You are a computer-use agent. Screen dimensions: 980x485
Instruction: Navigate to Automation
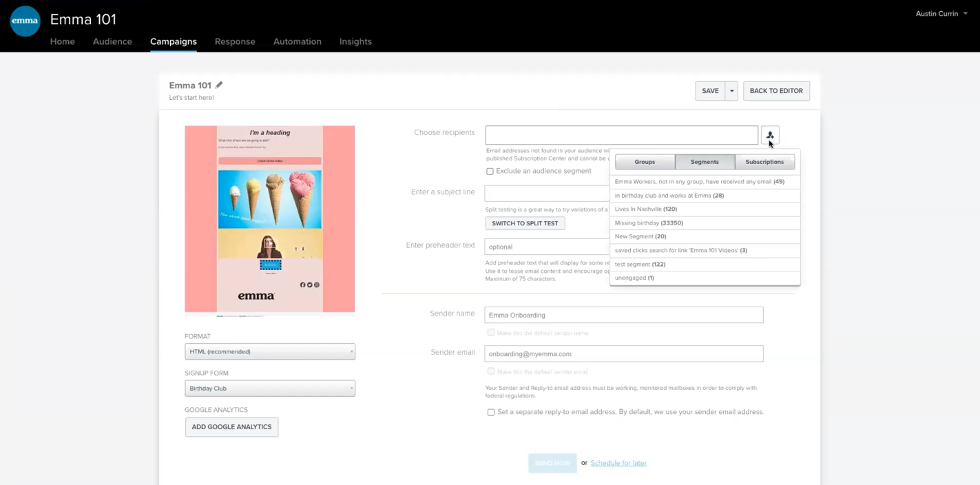(298, 41)
